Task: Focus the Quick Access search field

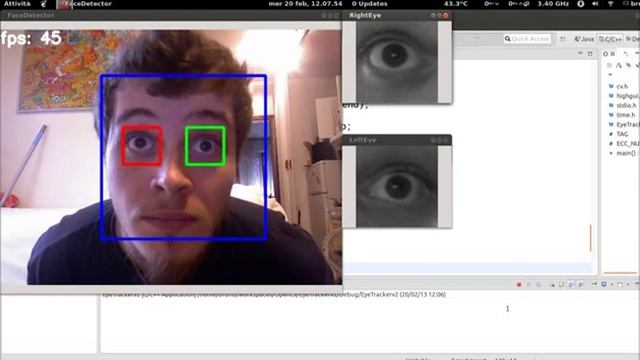Action: pyautogui.click(x=527, y=38)
